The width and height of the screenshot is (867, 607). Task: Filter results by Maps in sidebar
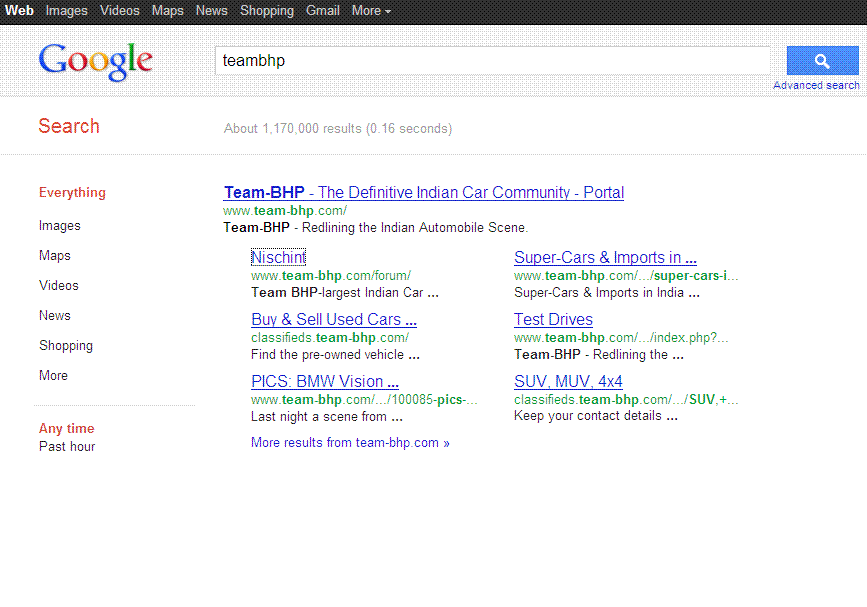coord(55,255)
